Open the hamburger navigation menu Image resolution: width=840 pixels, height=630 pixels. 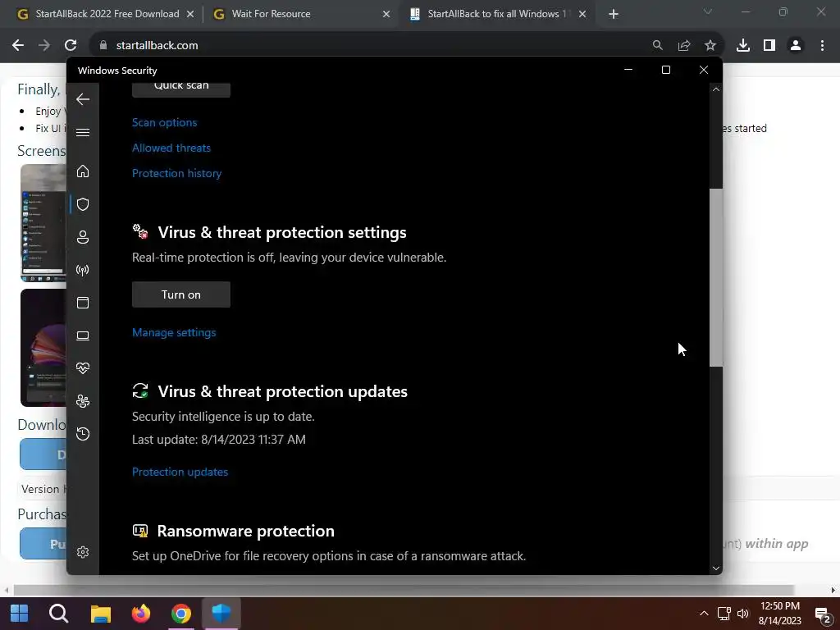83,132
